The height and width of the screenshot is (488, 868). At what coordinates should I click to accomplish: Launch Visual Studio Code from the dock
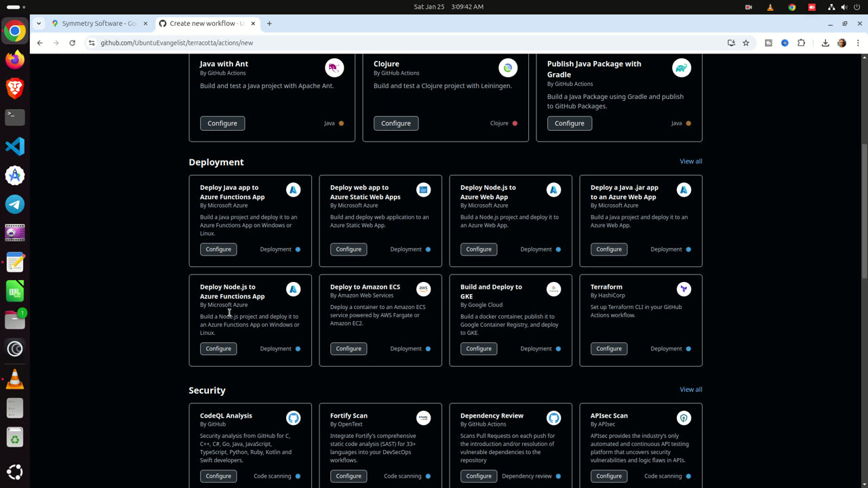(x=15, y=146)
